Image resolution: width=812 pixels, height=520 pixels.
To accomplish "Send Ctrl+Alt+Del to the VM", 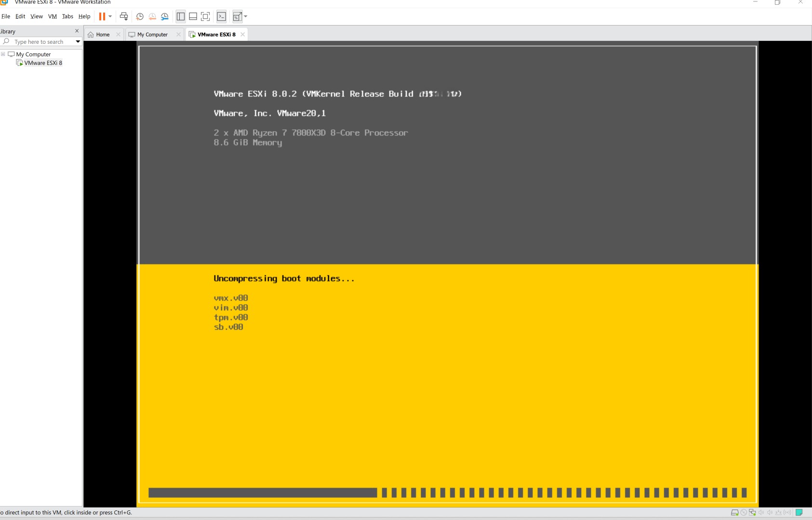I will click(x=124, y=16).
